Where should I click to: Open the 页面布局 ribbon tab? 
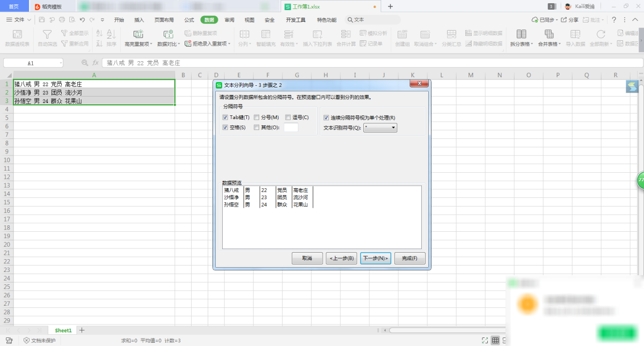(x=164, y=20)
